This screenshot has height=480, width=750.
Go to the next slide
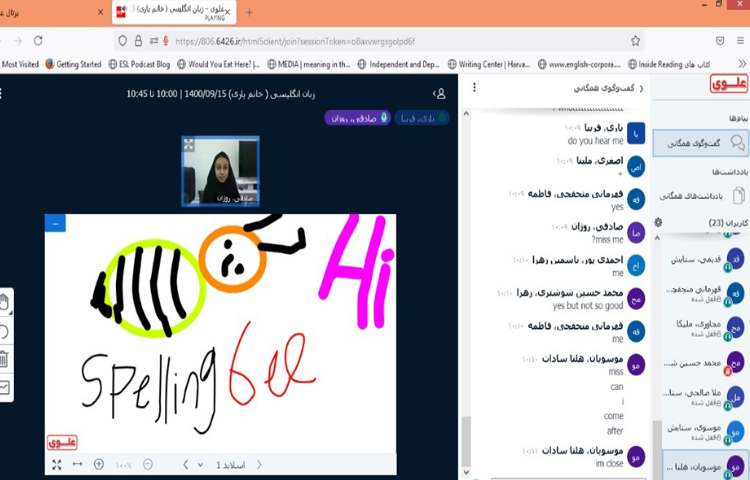[x=259, y=464]
